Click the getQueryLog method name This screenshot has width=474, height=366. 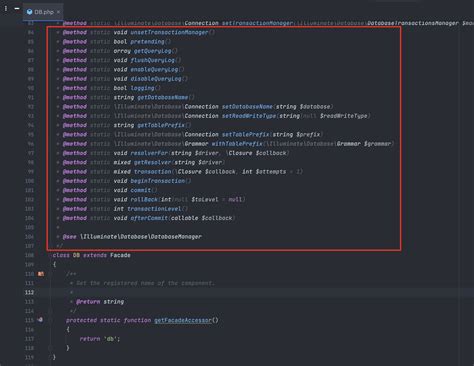(x=152, y=51)
